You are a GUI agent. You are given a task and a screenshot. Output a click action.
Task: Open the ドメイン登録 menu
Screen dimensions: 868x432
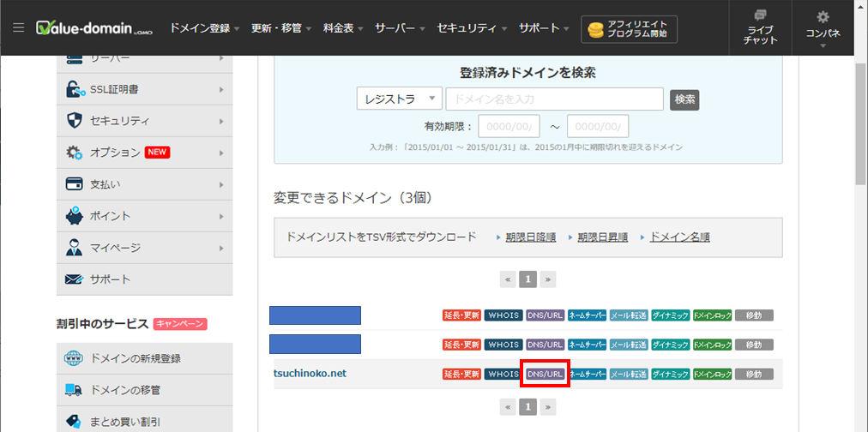tap(205, 28)
